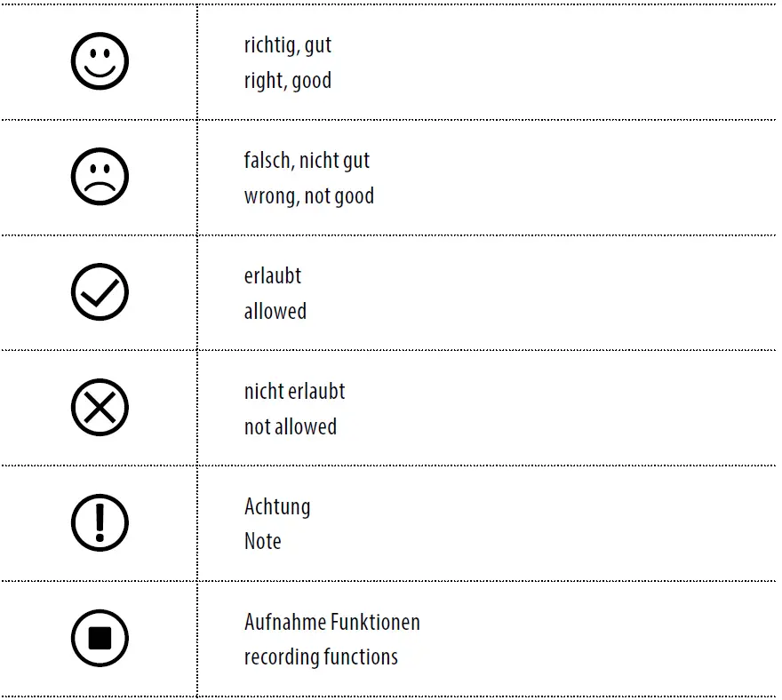This screenshot has width=782, height=700.
Task: Click the smiley face icon
Action: pyautogui.click(x=100, y=61)
